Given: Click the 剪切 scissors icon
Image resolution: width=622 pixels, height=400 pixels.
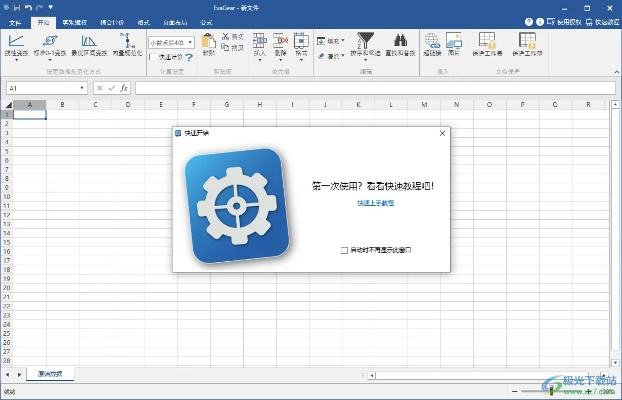Looking at the screenshot, I should (x=225, y=37).
